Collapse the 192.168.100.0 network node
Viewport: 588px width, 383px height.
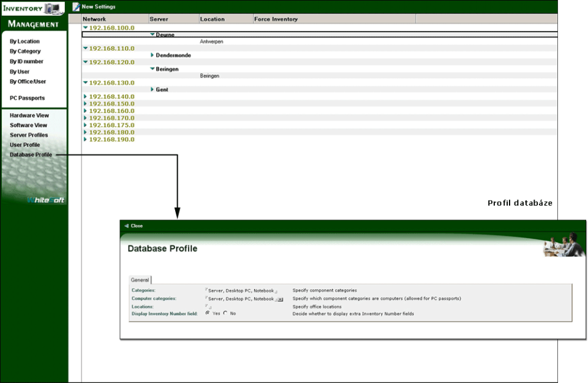(86, 28)
